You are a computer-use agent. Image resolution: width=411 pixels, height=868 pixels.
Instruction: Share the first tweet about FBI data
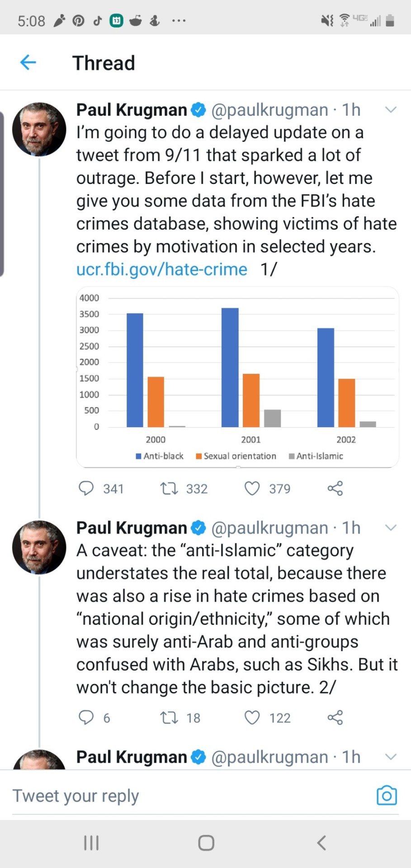pyautogui.click(x=335, y=488)
